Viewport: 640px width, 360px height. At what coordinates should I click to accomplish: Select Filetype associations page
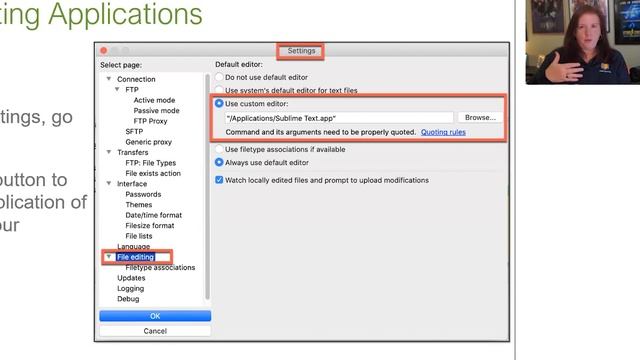(160, 268)
